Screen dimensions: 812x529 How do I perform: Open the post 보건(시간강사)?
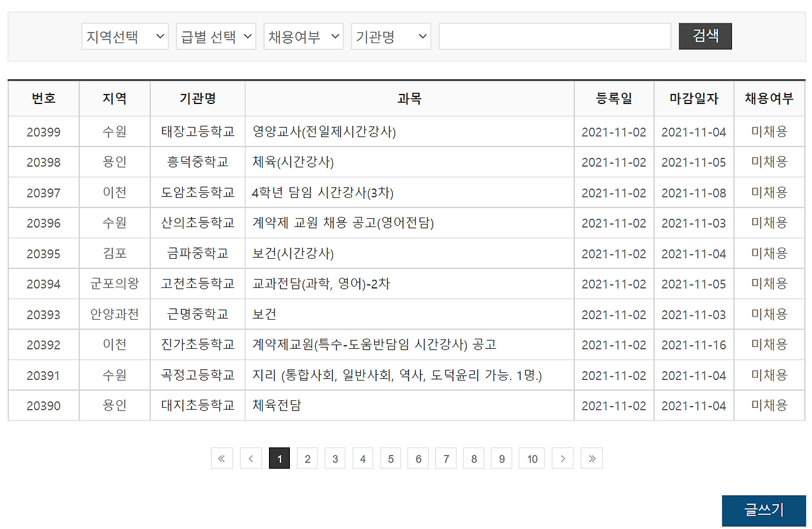[x=293, y=254]
